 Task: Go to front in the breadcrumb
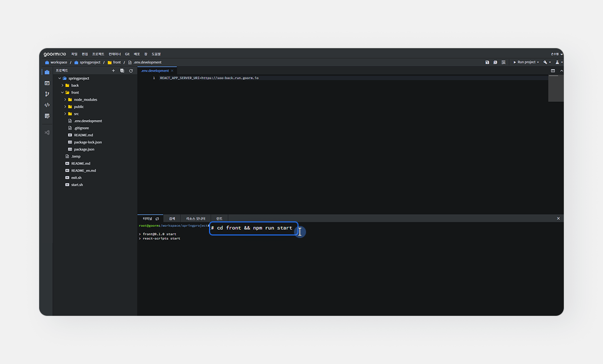[114, 62]
